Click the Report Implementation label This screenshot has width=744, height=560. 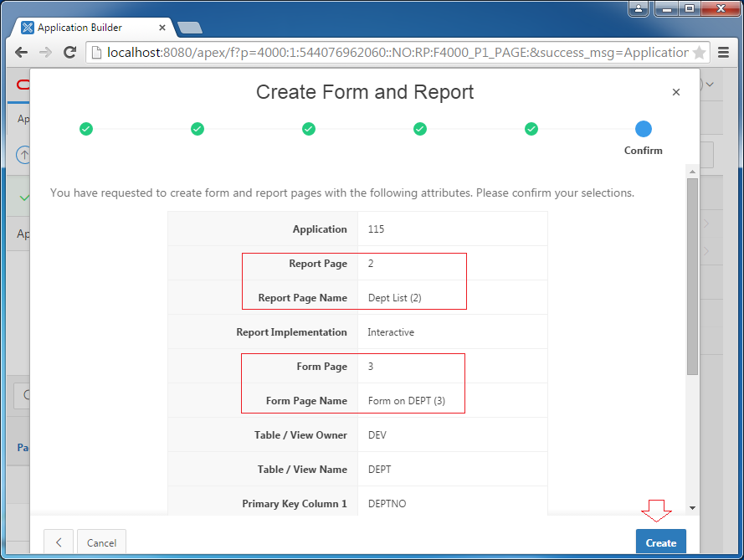point(292,332)
